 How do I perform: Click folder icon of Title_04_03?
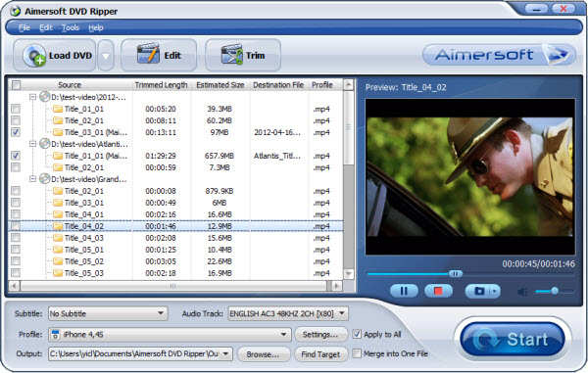(58, 238)
